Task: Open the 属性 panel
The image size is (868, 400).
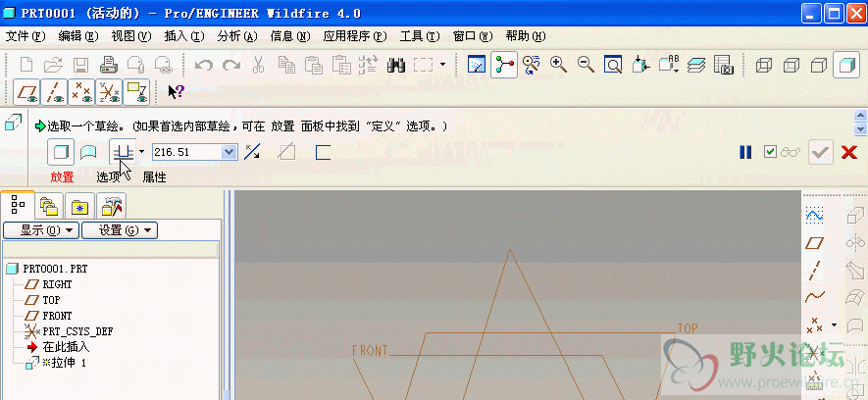Action: pos(154,177)
